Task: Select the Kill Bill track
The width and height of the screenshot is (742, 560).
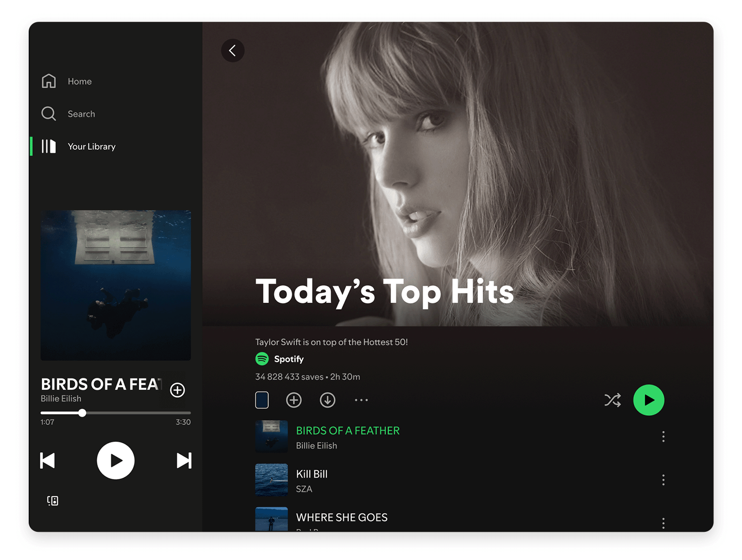Action: click(460, 480)
